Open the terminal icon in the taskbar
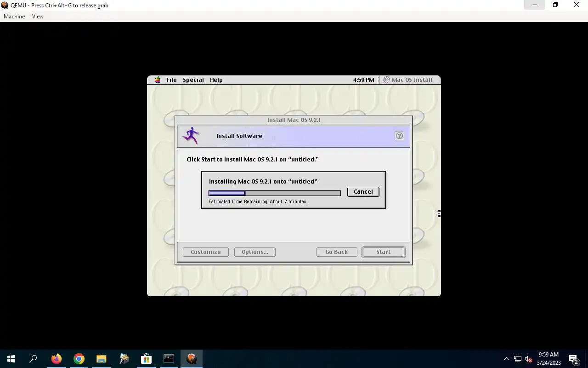The height and width of the screenshot is (368, 588). coord(169,359)
